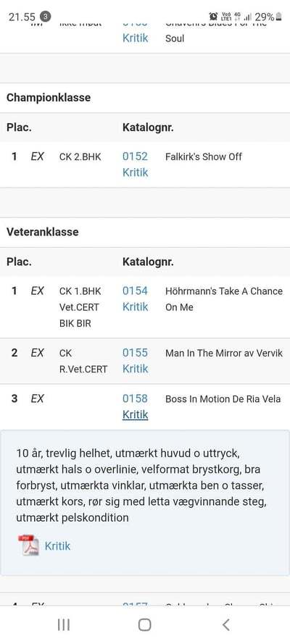Open Kritik for Falkirk's Show Off
The height and width of the screenshot is (644, 290).
click(x=135, y=172)
